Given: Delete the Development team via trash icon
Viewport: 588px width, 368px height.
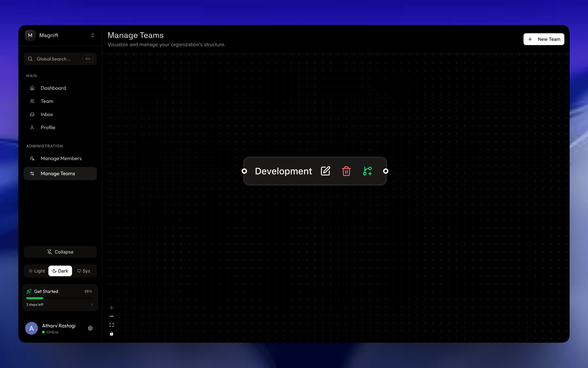Looking at the screenshot, I should (346, 171).
